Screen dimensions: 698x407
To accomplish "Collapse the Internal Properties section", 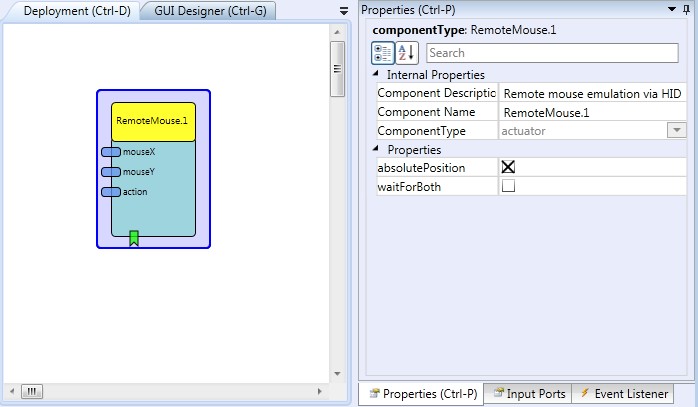I will coord(376,73).
